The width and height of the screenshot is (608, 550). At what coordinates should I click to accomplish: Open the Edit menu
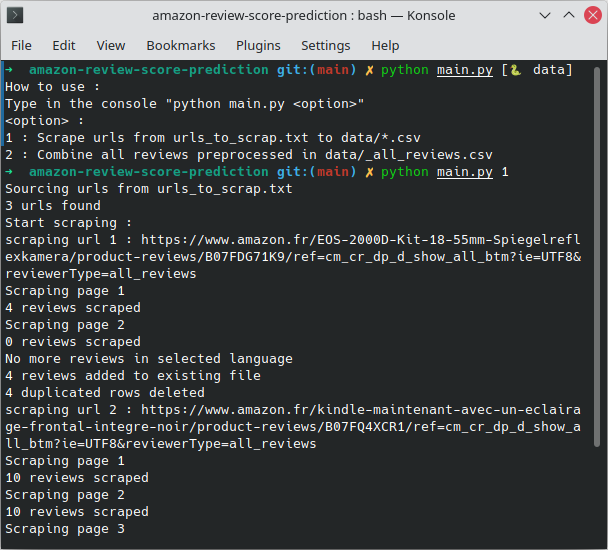64,46
